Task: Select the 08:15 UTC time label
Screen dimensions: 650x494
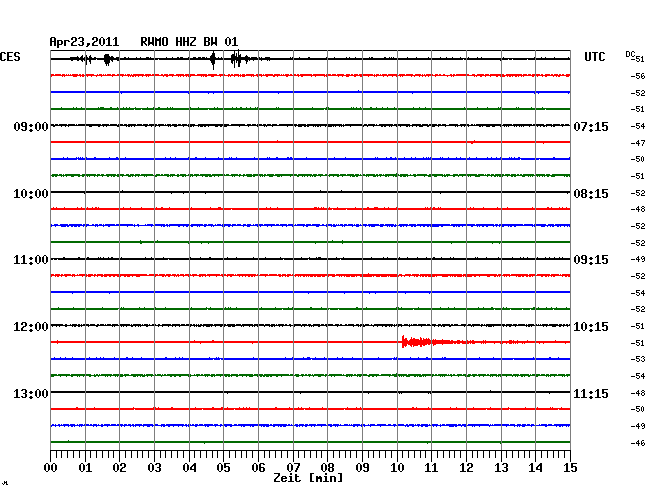Action: [x=591, y=194]
